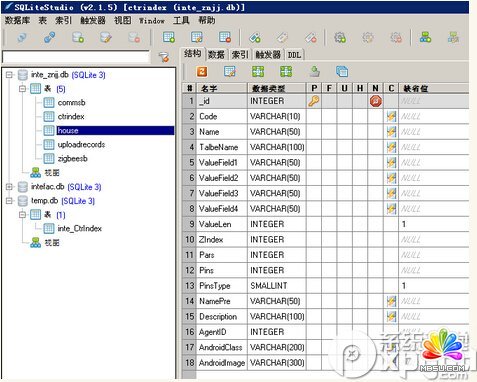Collapse the tables (5) node
The height and width of the screenshot is (382, 477).
pos(22,89)
